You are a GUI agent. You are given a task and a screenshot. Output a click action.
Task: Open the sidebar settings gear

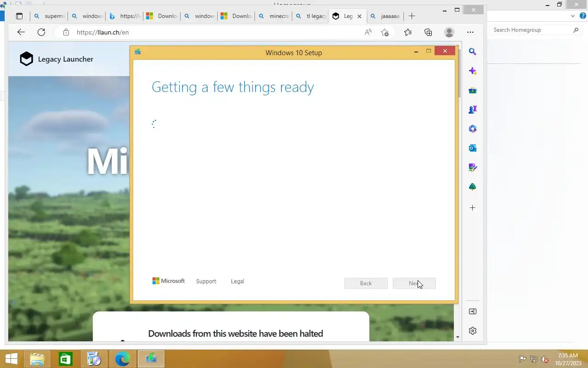coord(472,331)
